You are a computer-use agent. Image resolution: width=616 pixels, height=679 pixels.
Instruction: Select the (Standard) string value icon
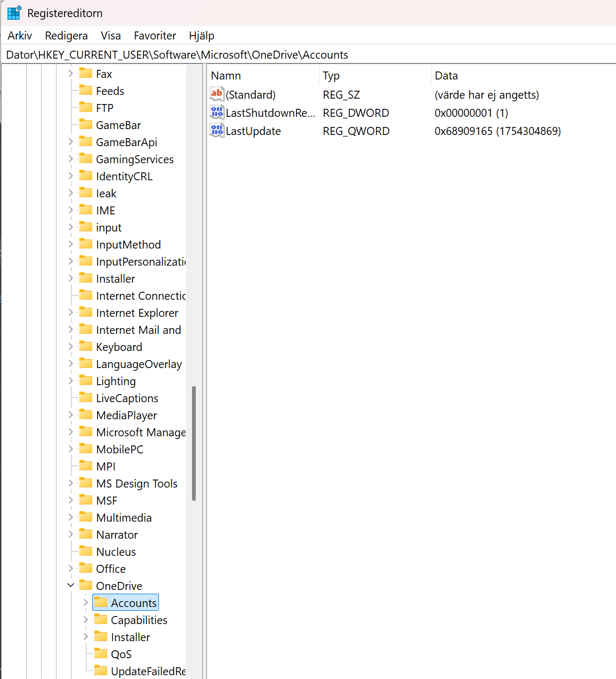(x=217, y=94)
